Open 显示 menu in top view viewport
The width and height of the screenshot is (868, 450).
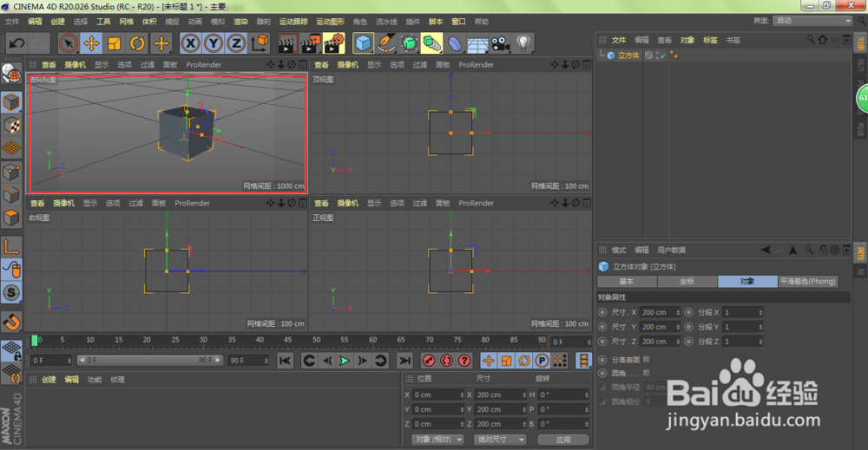374,65
